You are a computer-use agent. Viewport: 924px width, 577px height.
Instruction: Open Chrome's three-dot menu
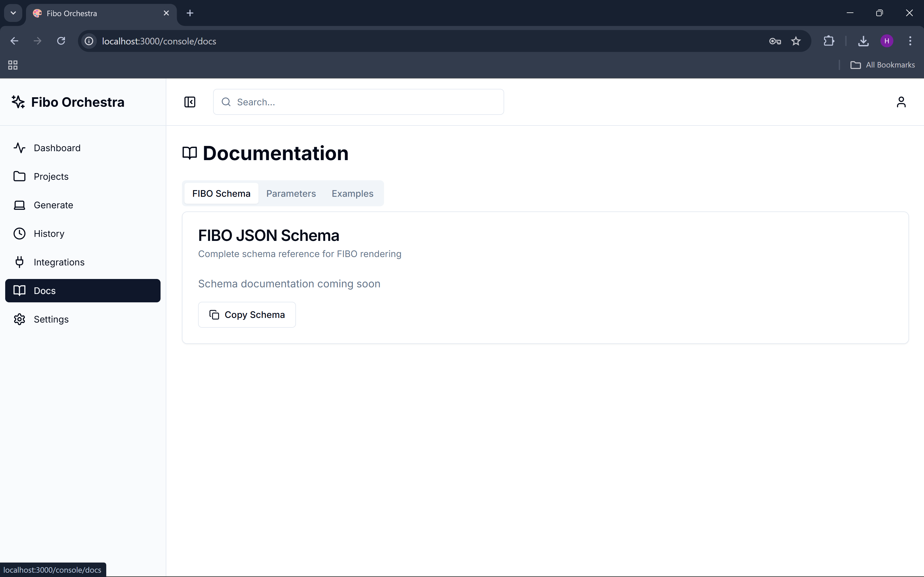pos(910,41)
